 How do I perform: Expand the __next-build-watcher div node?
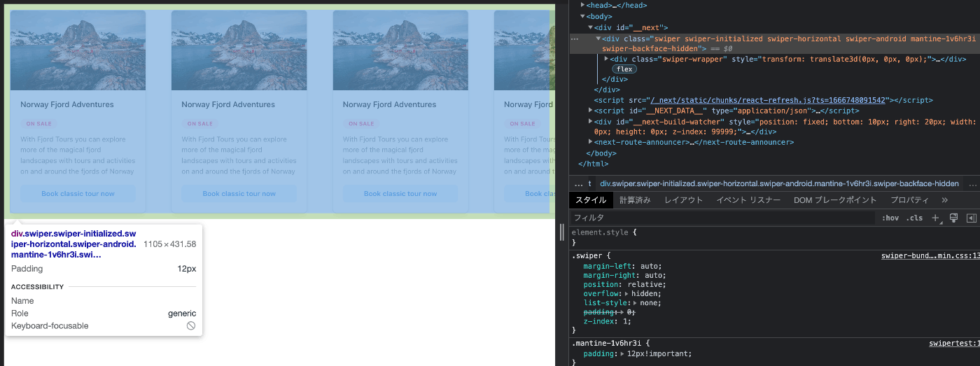[591, 121]
